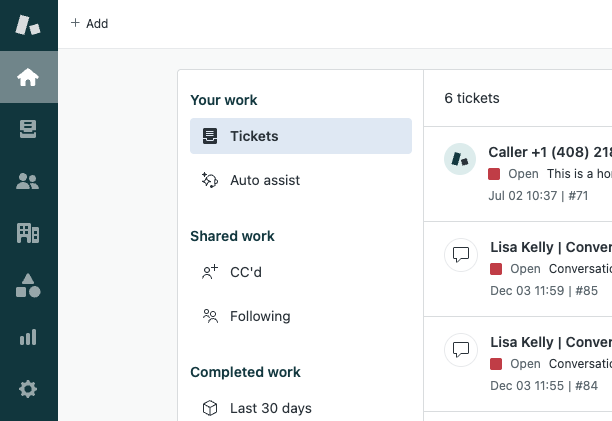Viewport: 612px width, 421px height.
Task: Click the Add button in top bar
Action: [x=89, y=24]
